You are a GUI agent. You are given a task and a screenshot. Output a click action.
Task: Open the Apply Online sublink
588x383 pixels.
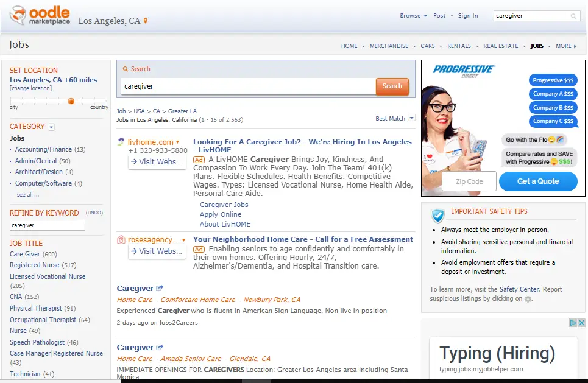tap(221, 214)
